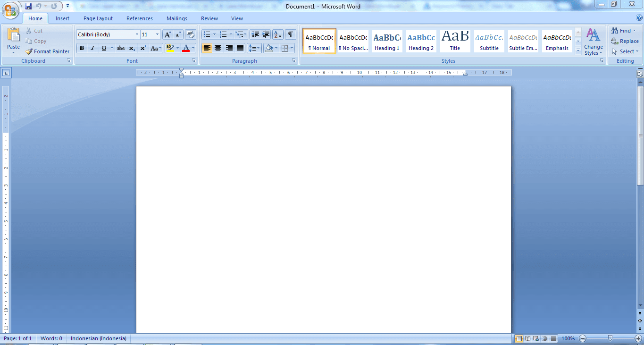Decrease paragraph indent
The width and height of the screenshot is (644, 345).
pos(255,34)
